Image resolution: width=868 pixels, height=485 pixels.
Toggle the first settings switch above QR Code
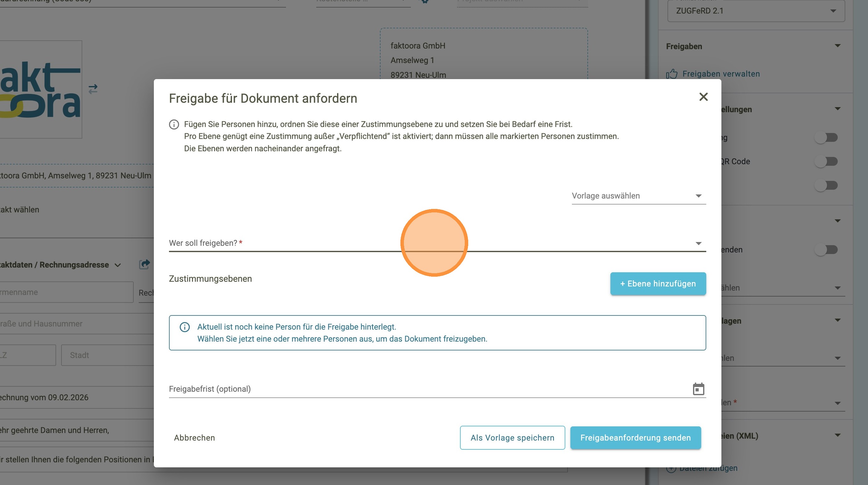[x=826, y=137]
